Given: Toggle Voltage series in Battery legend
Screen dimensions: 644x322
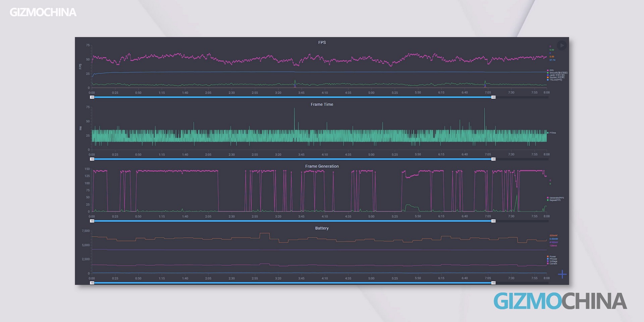Looking at the screenshot, I should [x=553, y=261].
